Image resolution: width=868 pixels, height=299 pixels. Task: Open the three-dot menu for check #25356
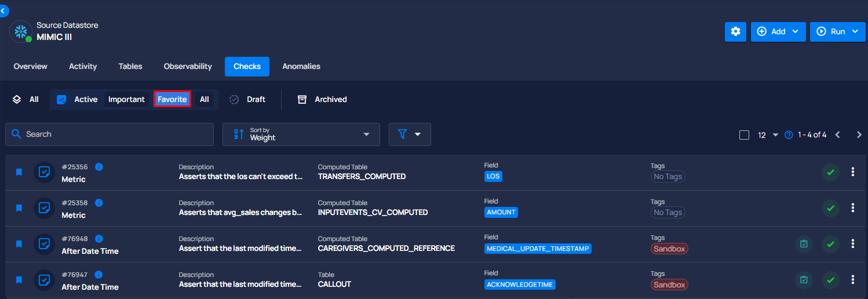click(852, 172)
